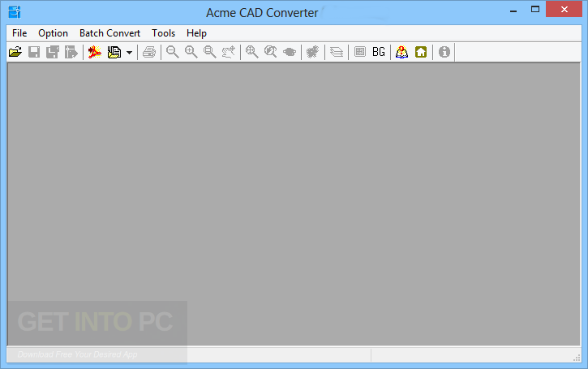Close the Acme CAD Converter window
The height and width of the screenshot is (369, 588).
564,10
